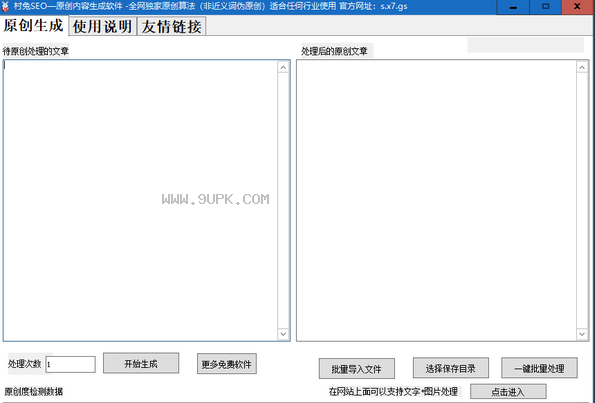Click the app rabbit icon in title bar

(5, 6)
